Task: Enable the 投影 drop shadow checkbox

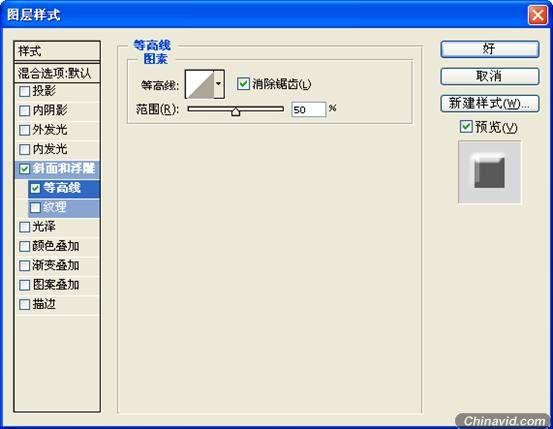Action: coord(24,91)
